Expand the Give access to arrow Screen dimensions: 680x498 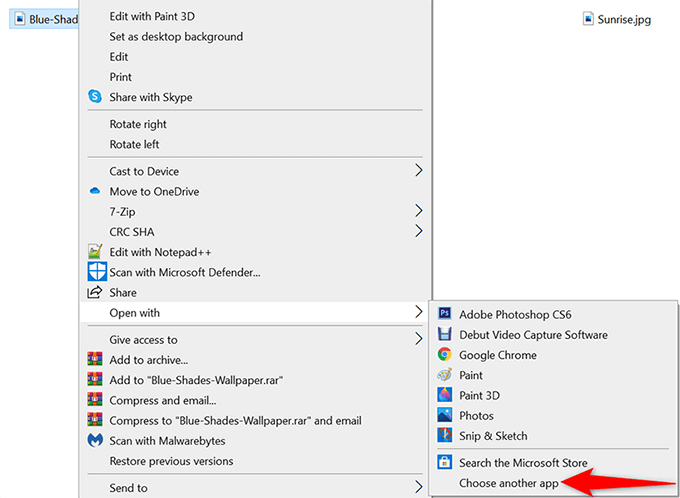pyautogui.click(x=419, y=340)
